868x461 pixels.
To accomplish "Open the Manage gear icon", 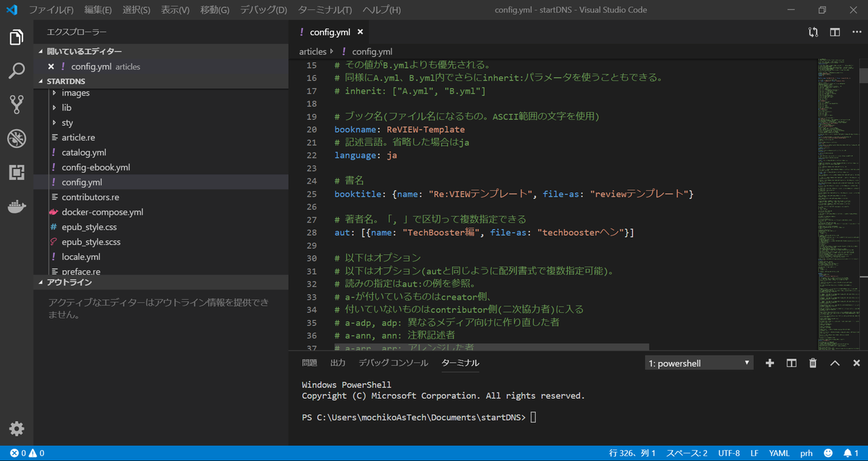I will tap(17, 428).
